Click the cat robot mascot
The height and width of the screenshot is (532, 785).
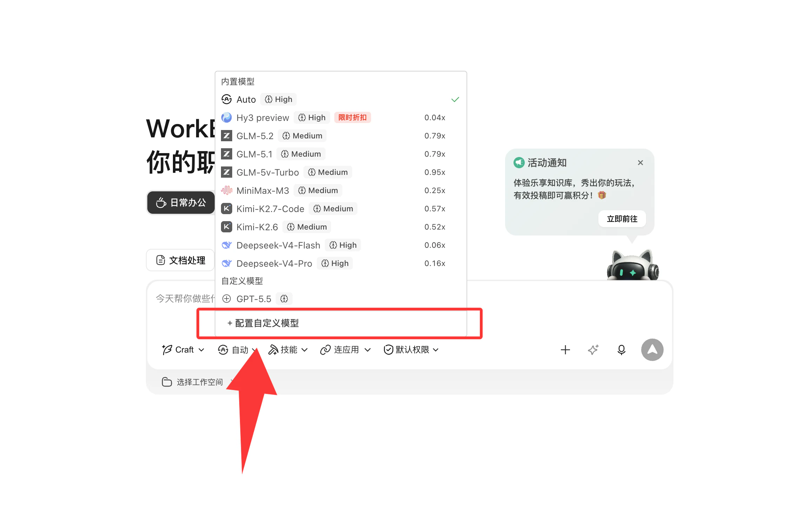633,265
